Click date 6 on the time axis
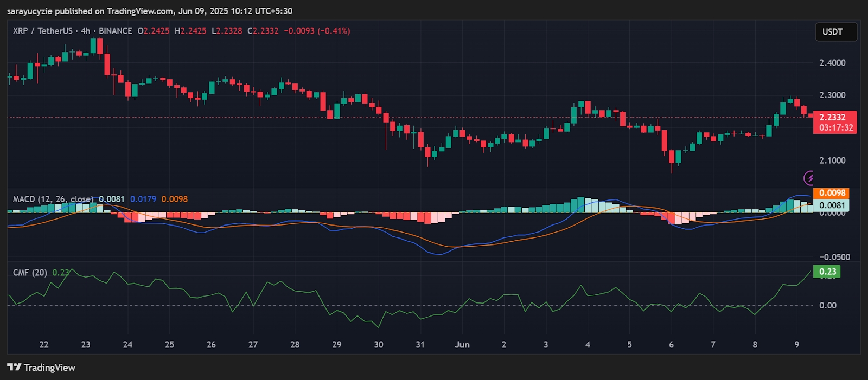The image size is (868, 380). (671, 345)
